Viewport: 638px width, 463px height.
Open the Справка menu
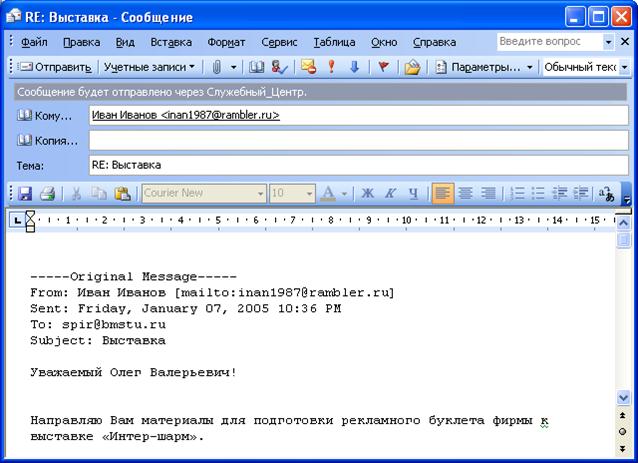point(434,42)
